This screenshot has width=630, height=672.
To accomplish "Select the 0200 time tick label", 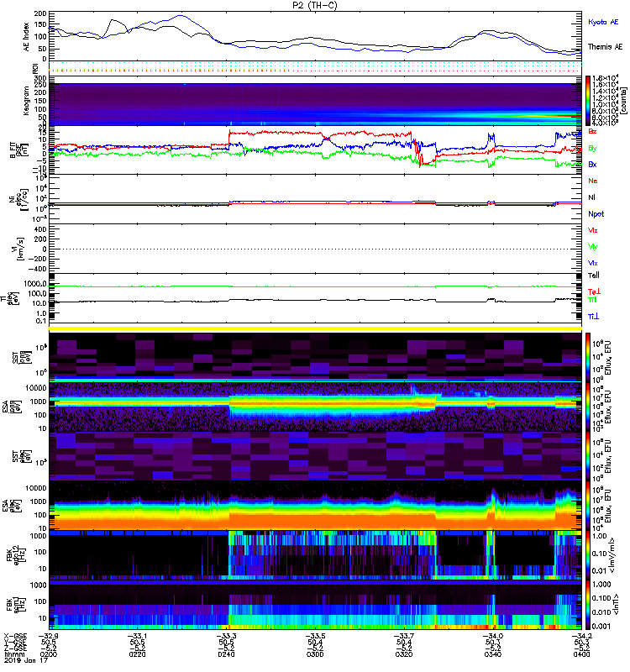I will tap(49, 654).
